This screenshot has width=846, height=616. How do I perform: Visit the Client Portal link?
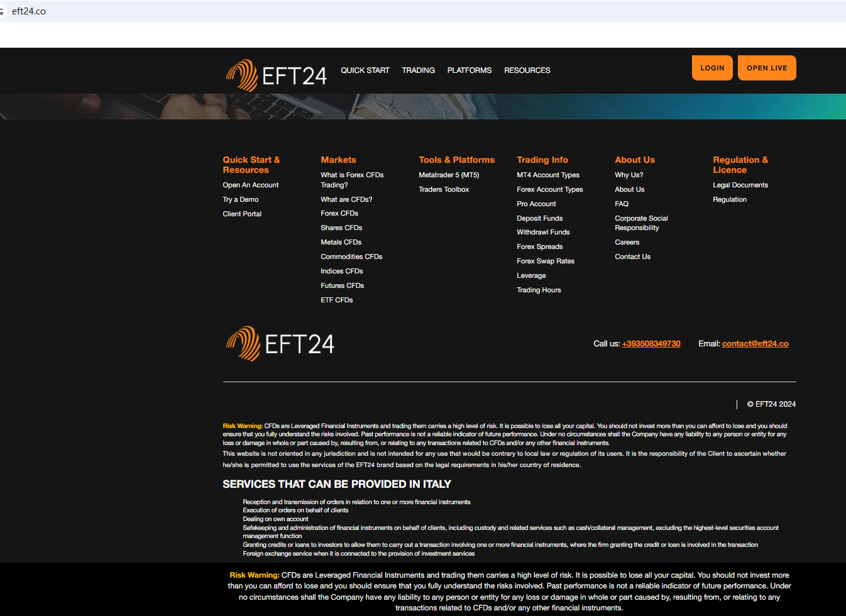[x=242, y=214]
